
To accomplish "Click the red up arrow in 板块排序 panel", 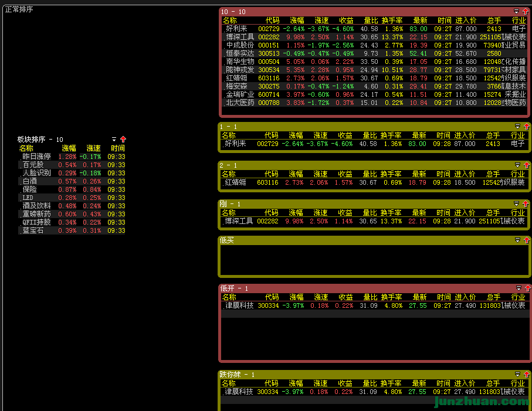I will click(x=123, y=140).
